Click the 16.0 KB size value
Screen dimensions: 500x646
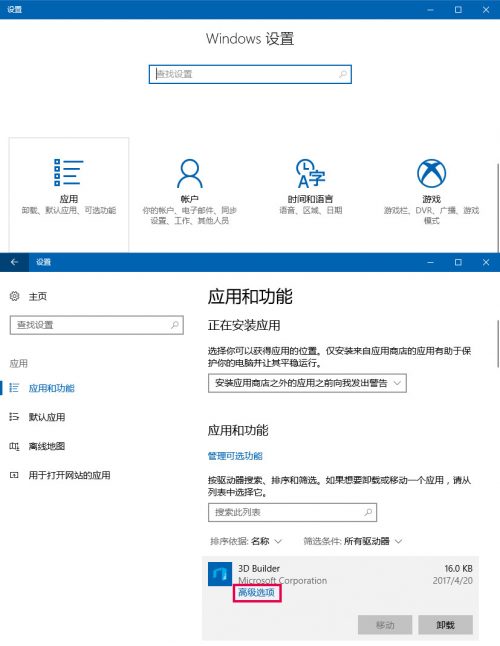point(458,569)
